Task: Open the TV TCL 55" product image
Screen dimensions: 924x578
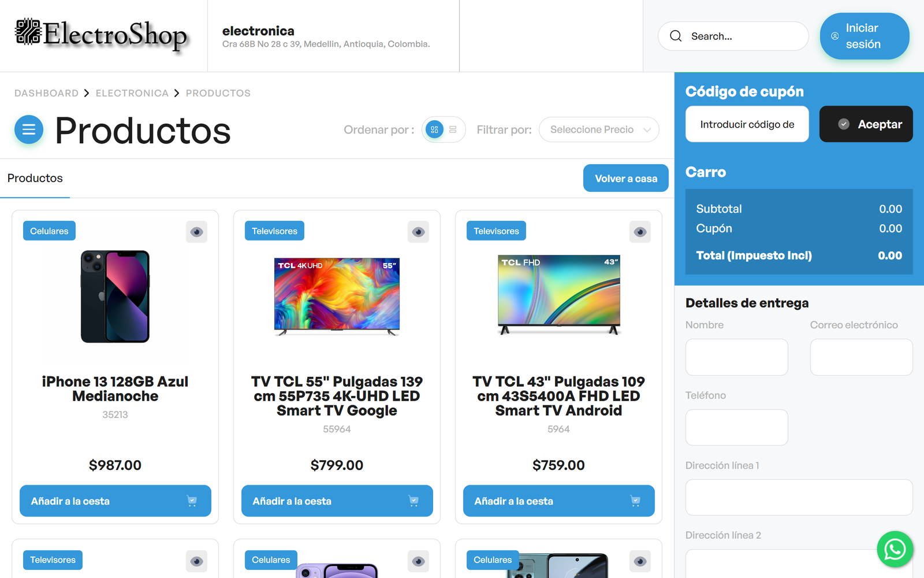Action: tap(337, 296)
